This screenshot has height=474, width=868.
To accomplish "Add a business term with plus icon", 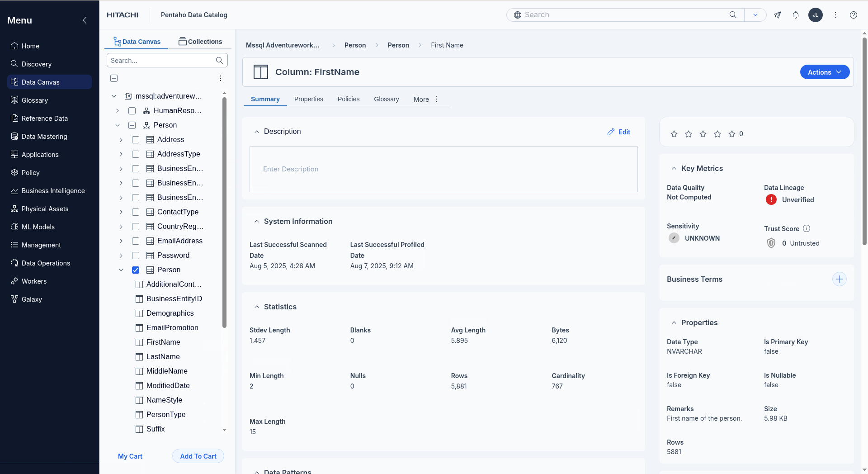I will tap(839, 279).
